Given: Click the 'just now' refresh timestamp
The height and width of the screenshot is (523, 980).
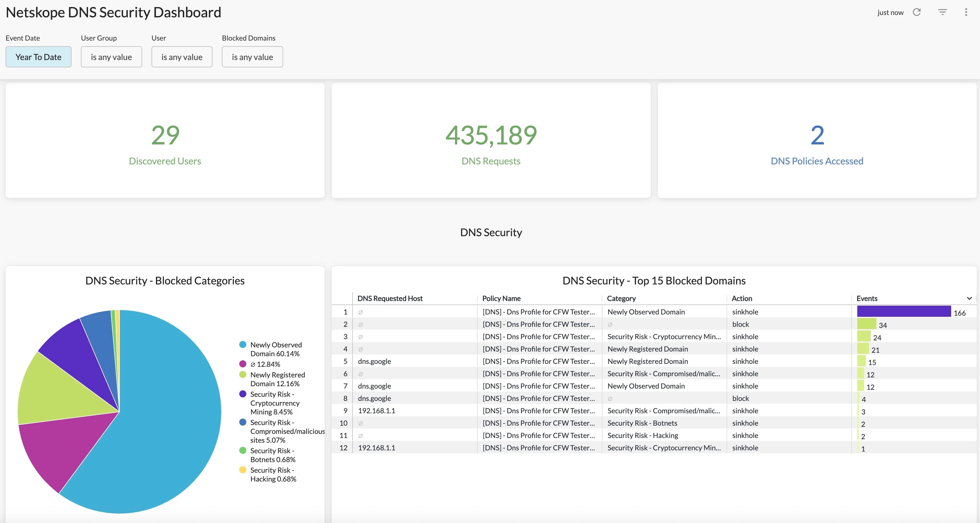Looking at the screenshot, I should tap(890, 12).
